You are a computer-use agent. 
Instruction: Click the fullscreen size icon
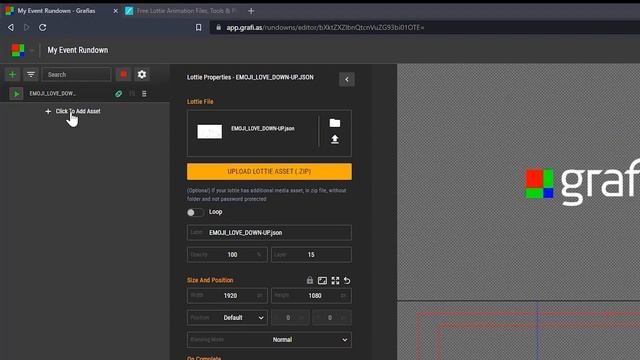(335, 280)
